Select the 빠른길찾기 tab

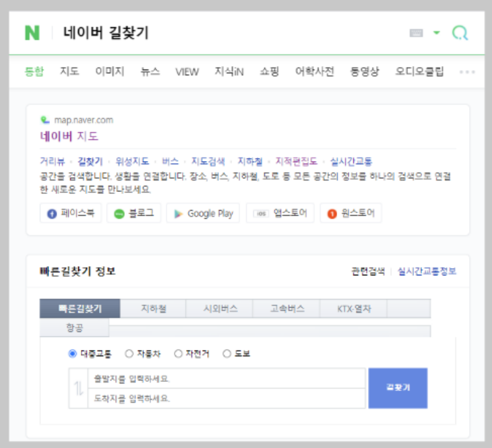point(80,309)
